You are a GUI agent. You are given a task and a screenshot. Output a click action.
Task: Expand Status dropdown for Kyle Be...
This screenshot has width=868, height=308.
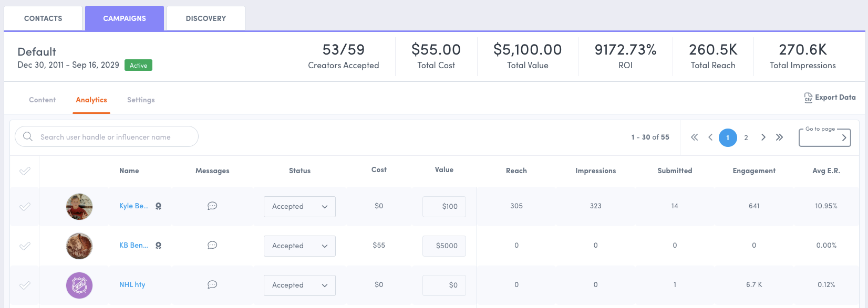click(299, 207)
